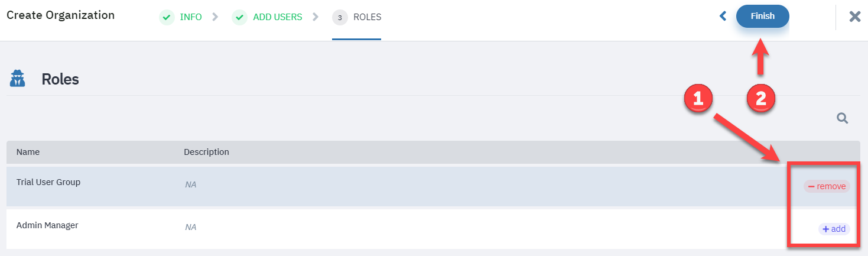Sort by the Description column header

[206, 152]
